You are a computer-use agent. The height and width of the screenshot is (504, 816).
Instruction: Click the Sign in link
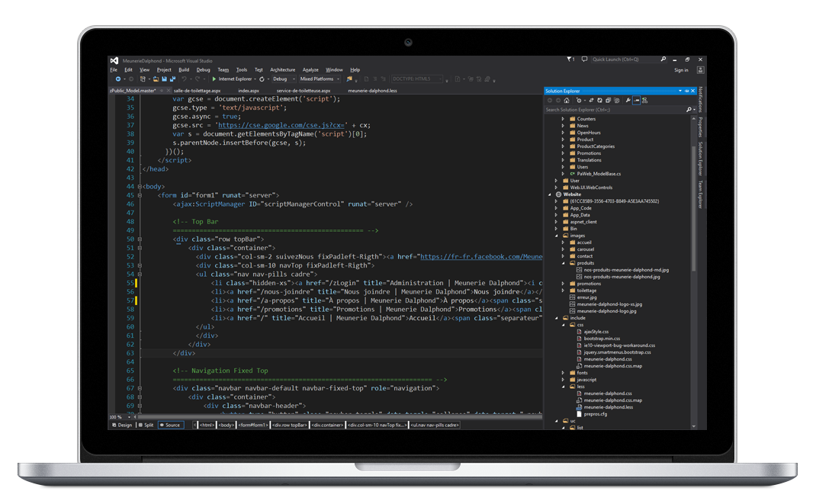681,70
